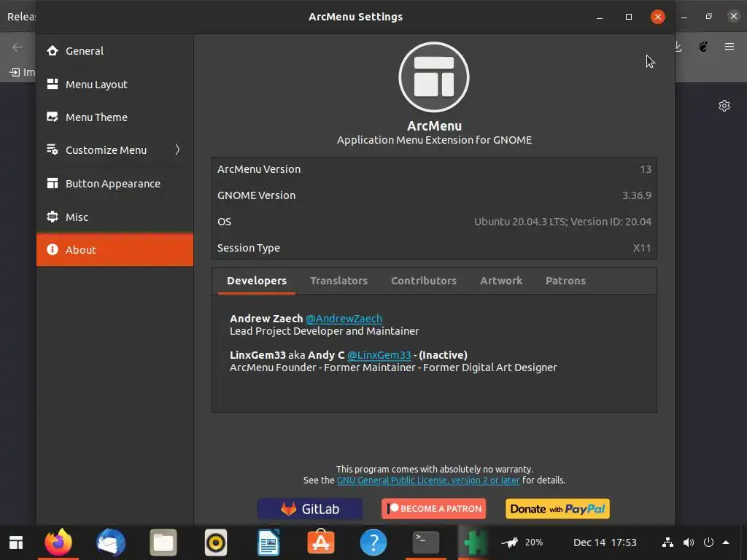Click the ArcMenu Version label
This screenshot has height=560, width=747.
click(259, 169)
